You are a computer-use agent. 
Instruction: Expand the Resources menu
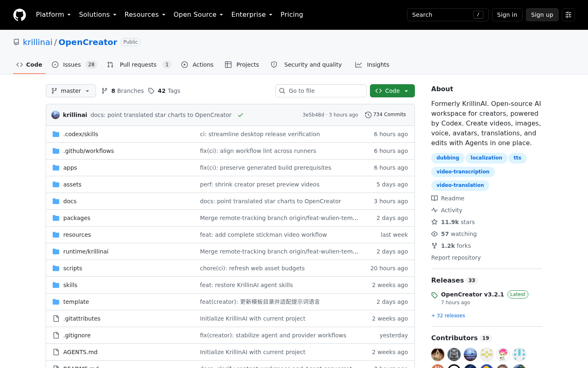(x=145, y=15)
